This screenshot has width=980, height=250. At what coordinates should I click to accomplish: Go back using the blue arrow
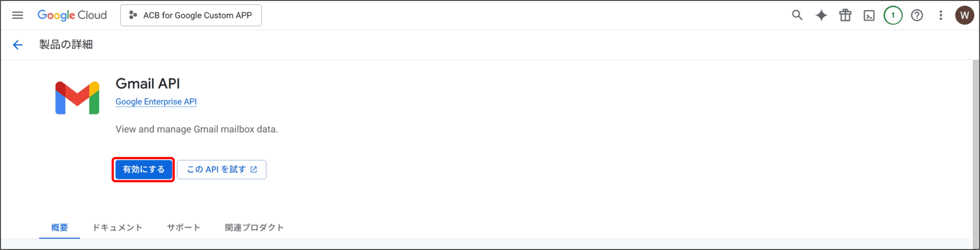tap(18, 45)
